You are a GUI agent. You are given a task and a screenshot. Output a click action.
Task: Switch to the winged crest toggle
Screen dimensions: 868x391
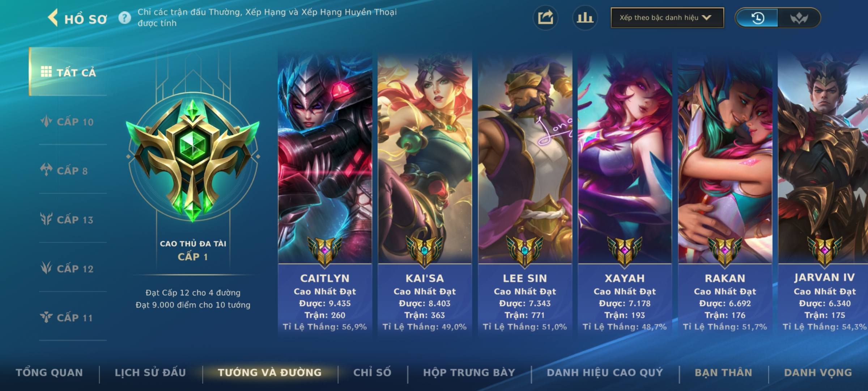pyautogui.click(x=799, y=18)
